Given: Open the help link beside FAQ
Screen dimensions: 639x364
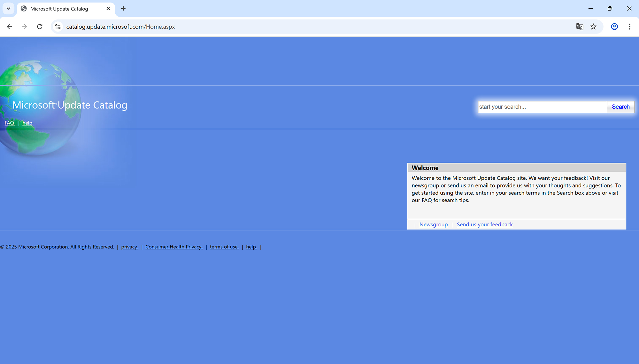Looking at the screenshot, I should click(27, 123).
